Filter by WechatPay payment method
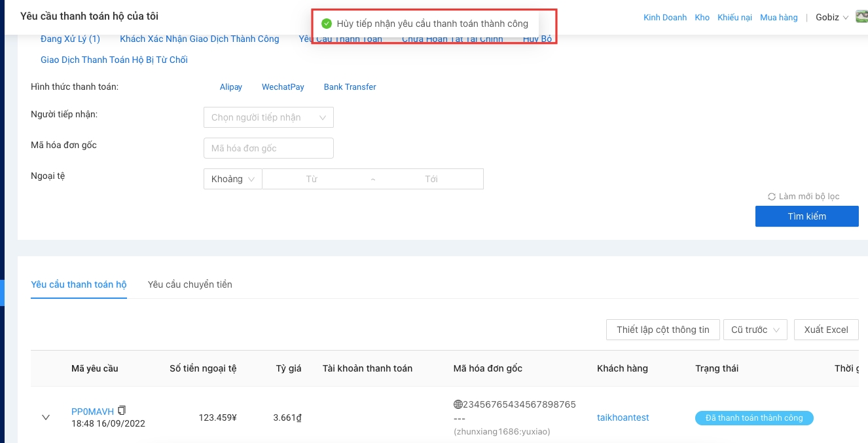This screenshot has height=443, width=868. pos(283,87)
